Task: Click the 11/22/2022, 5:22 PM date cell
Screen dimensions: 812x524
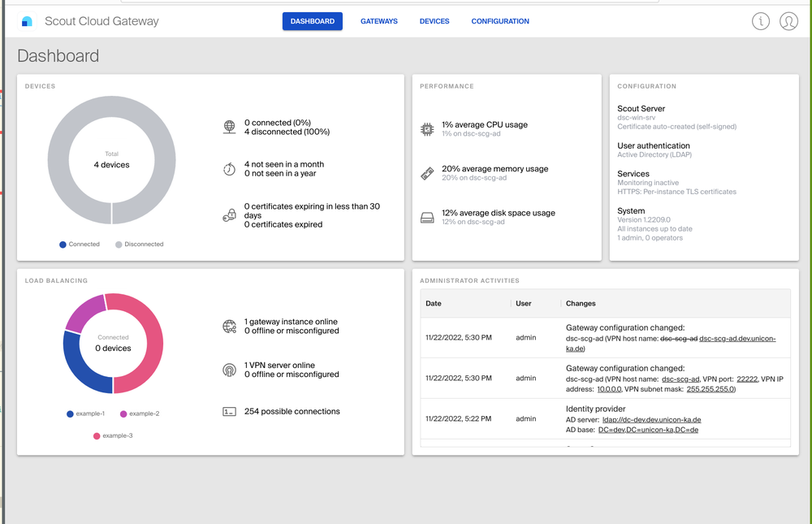Action: pos(458,418)
